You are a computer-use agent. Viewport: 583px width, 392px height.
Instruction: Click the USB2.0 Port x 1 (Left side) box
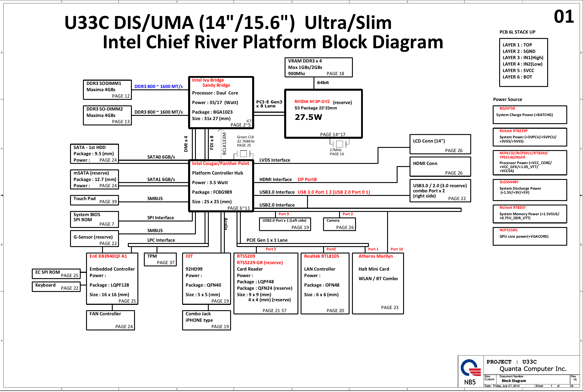click(x=285, y=224)
